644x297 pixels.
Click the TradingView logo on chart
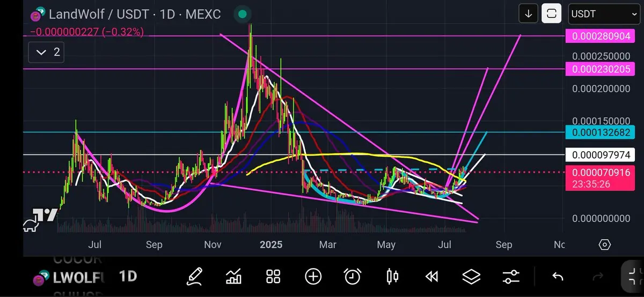pos(40,220)
